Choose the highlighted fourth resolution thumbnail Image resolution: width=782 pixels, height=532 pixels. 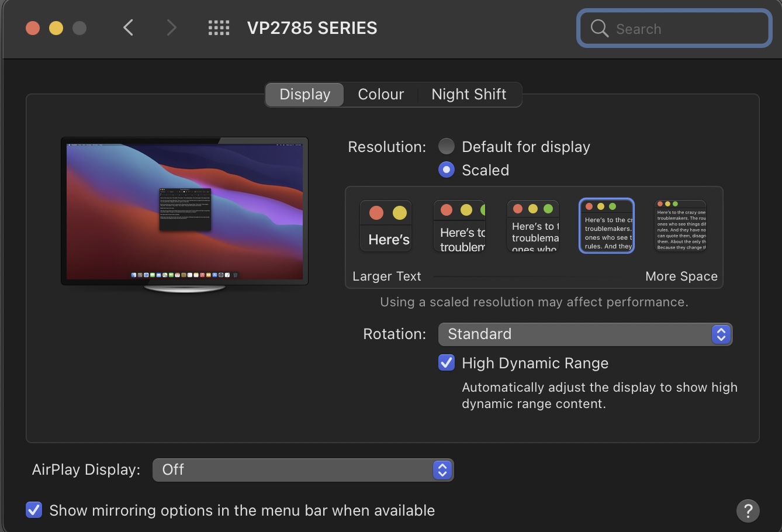tap(607, 226)
